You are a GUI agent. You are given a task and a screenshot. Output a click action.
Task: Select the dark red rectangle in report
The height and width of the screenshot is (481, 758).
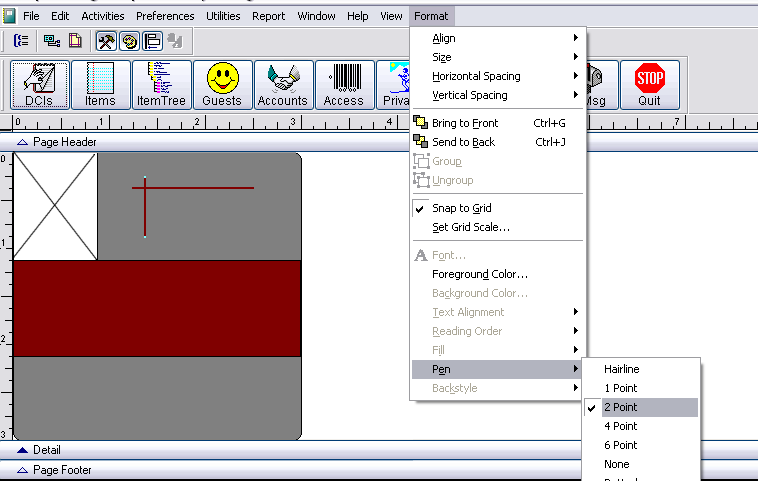pyautogui.click(x=157, y=308)
